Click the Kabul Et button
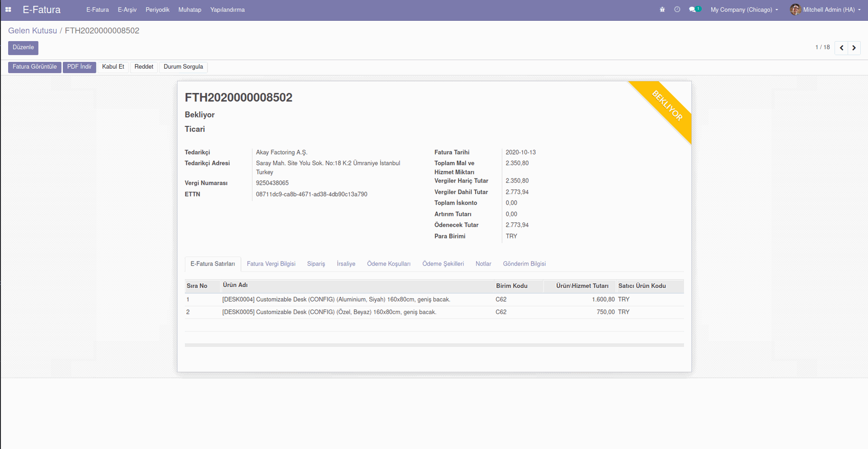This screenshot has width=868, height=449. (113, 67)
